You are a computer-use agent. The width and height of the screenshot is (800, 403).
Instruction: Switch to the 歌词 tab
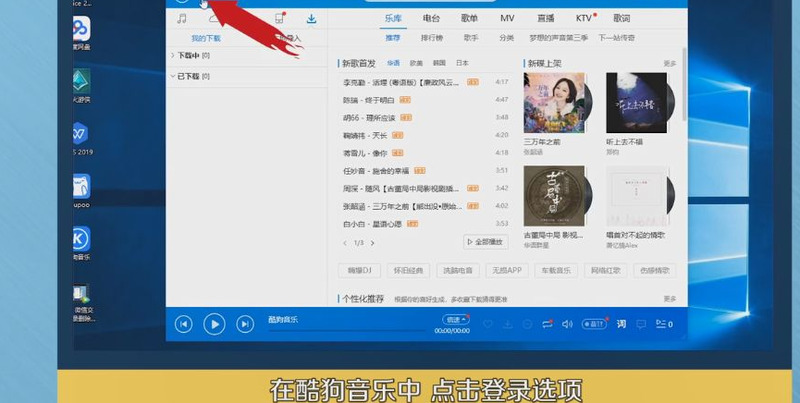pos(621,18)
